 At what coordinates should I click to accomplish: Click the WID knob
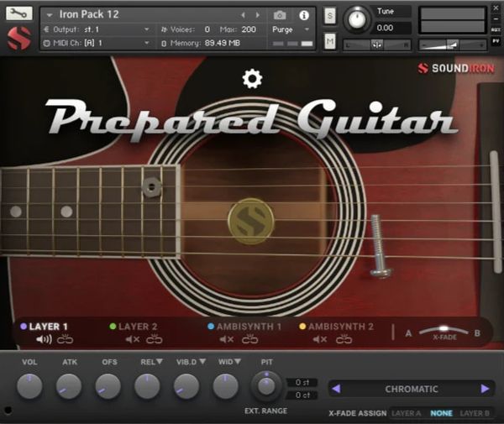[x=226, y=386]
